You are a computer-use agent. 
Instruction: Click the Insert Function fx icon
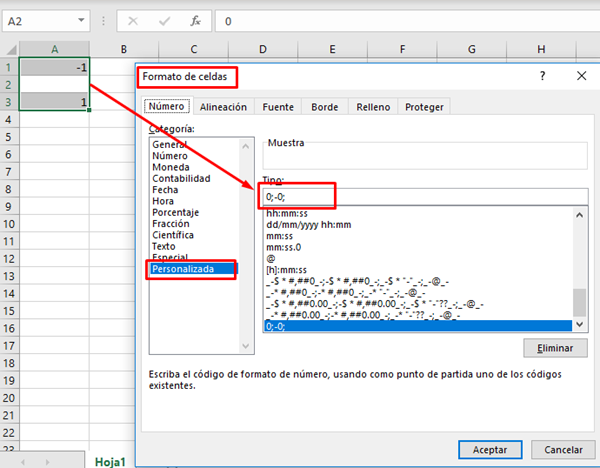point(196,20)
